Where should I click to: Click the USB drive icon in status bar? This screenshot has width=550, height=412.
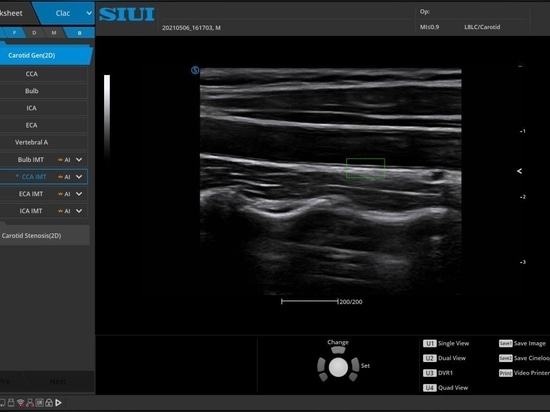pos(11,403)
